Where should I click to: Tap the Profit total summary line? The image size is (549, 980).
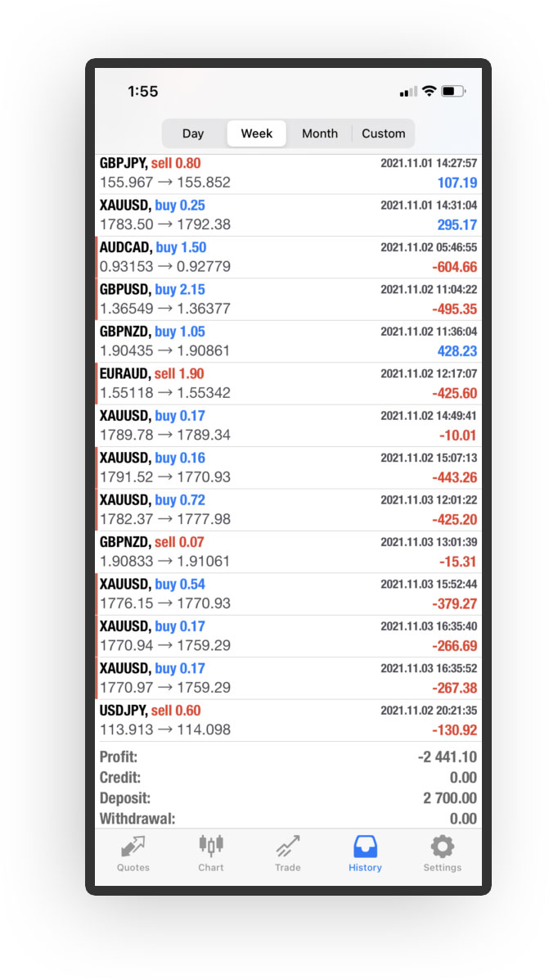tap(288, 757)
